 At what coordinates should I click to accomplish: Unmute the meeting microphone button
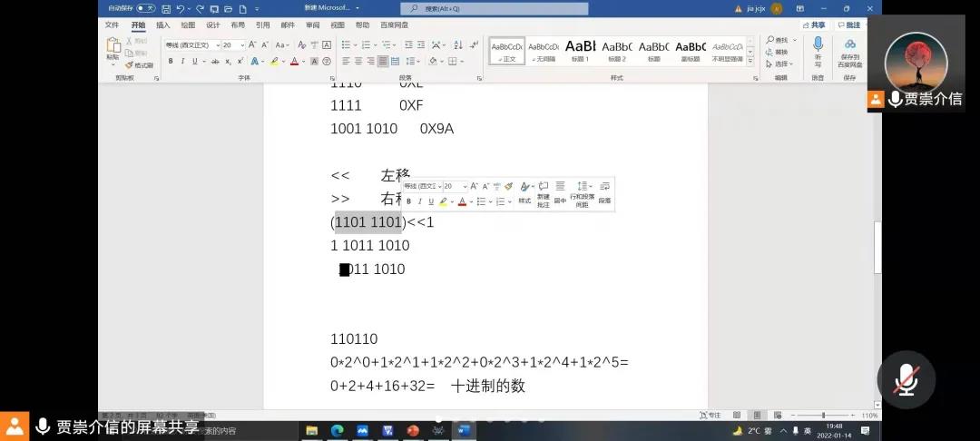point(906,379)
